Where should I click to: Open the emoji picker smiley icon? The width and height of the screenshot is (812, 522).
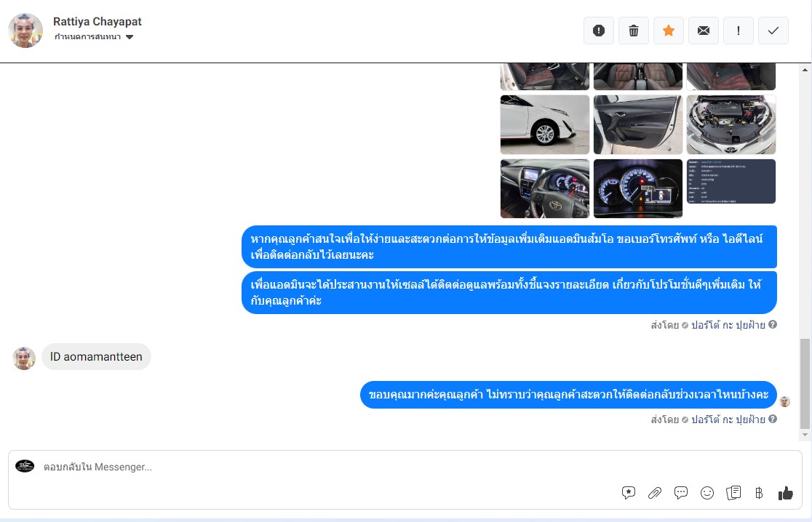(707, 493)
